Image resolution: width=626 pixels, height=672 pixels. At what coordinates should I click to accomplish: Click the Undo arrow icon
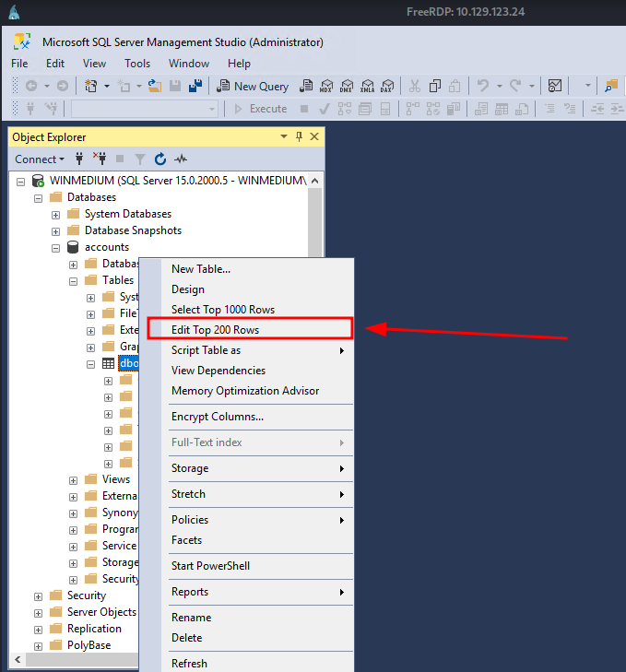(483, 86)
